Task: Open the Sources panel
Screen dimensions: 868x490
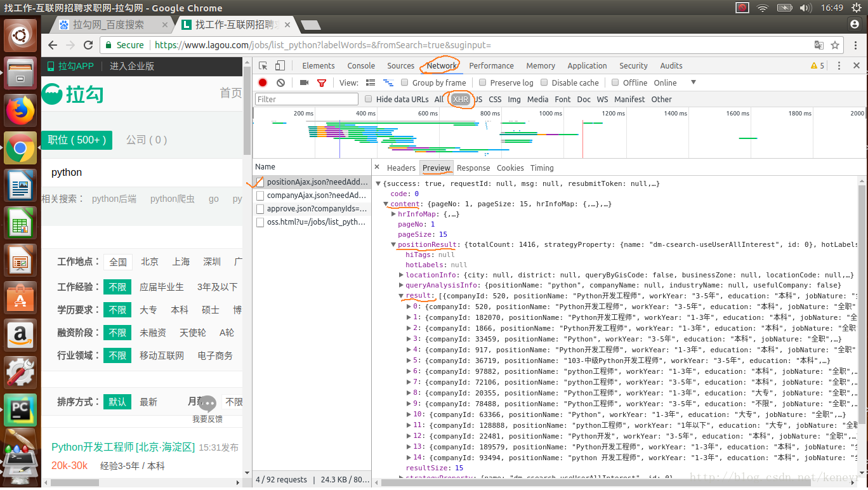Action: pos(401,66)
